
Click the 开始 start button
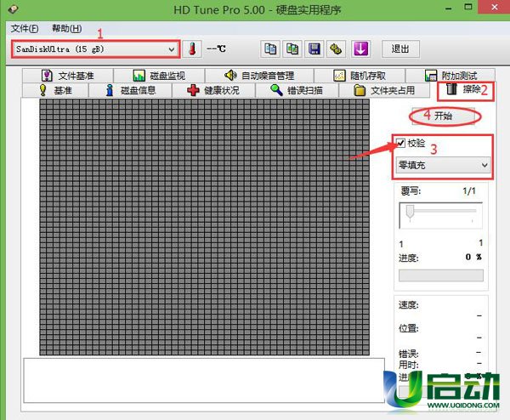click(444, 116)
